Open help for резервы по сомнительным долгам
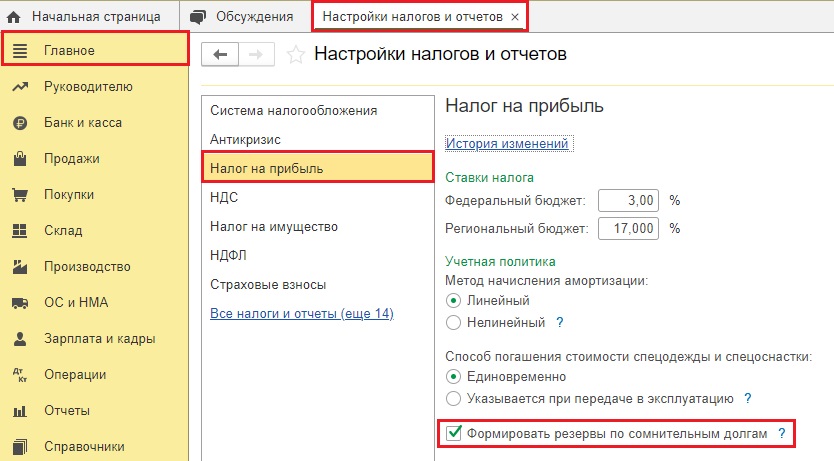The height and width of the screenshot is (461, 834). click(781, 433)
